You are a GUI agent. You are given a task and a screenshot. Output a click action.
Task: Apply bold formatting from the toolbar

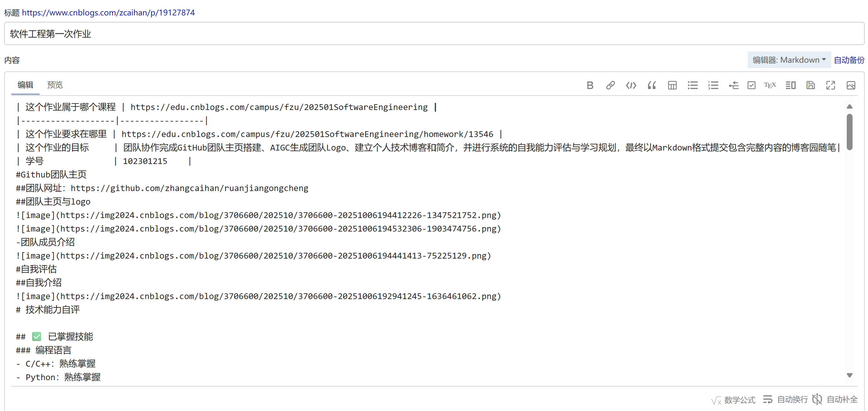click(590, 85)
